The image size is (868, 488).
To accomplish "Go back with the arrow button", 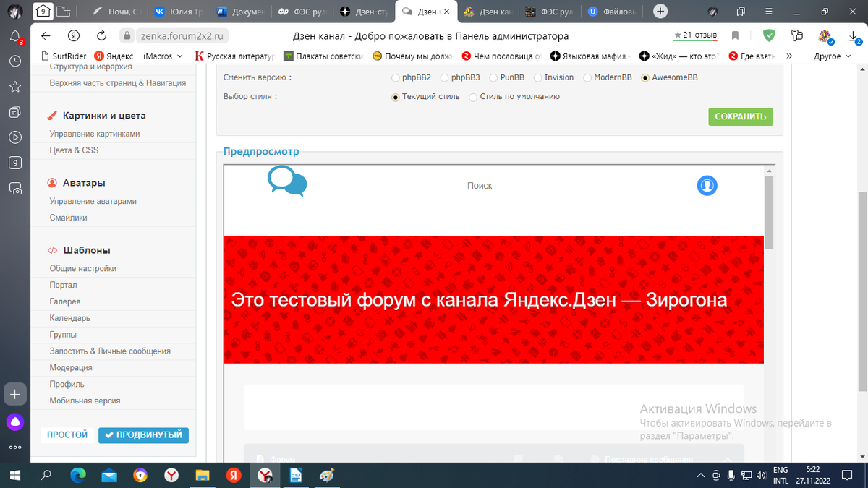I will click(46, 36).
